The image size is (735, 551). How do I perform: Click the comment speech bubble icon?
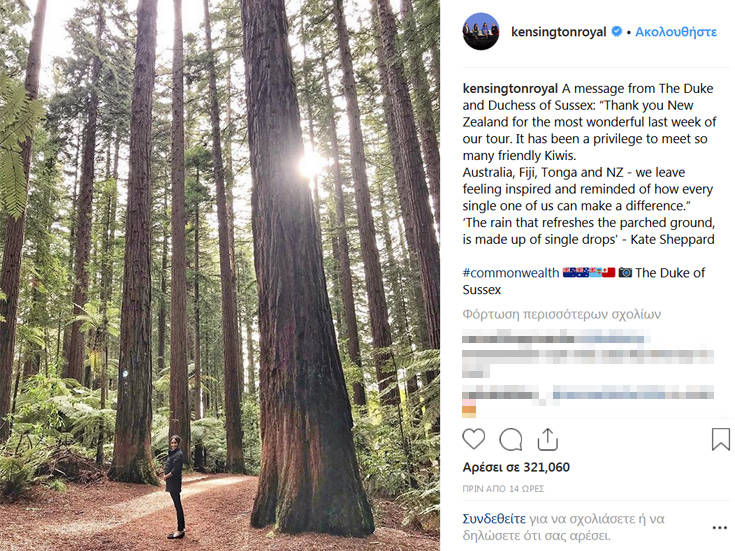tap(511, 439)
